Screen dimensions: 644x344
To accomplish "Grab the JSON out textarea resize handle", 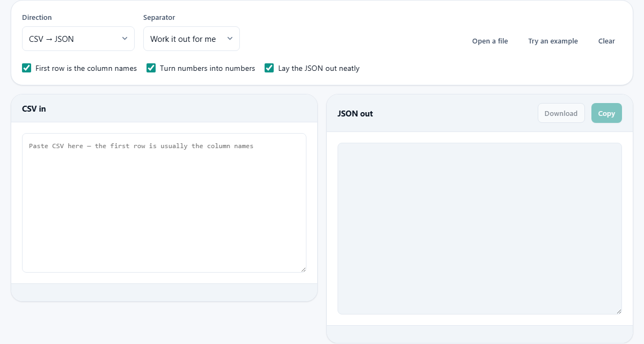I will pos(619,311).
